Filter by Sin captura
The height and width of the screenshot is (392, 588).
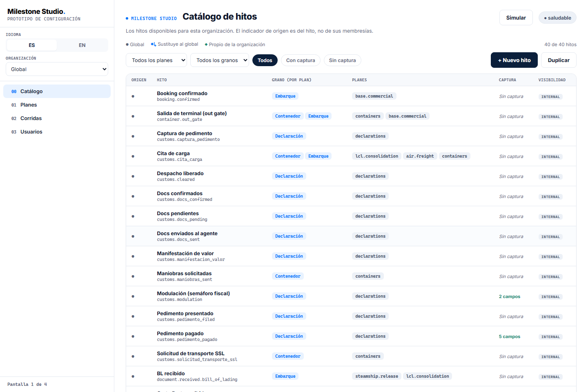(342, 60)
